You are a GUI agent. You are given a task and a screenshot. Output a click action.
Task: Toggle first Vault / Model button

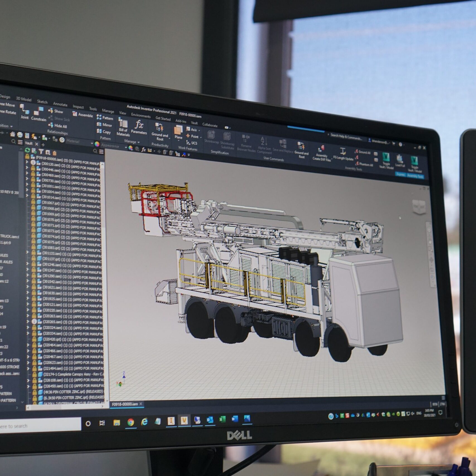point(386,161)
